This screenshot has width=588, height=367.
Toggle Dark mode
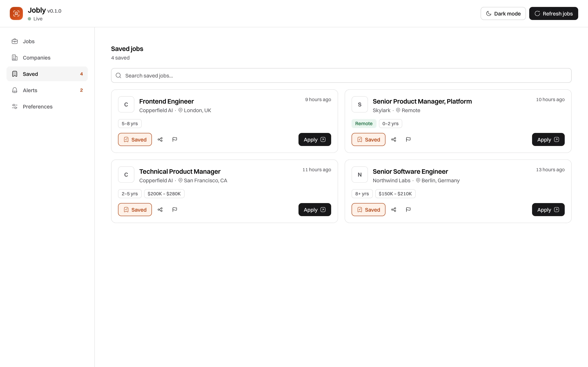(x=503, y=13)
